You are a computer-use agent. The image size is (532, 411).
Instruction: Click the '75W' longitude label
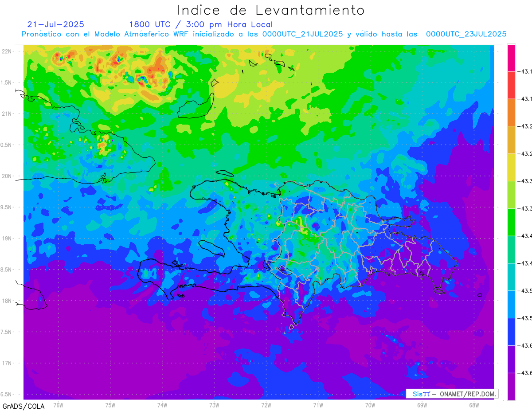[110, 405]
